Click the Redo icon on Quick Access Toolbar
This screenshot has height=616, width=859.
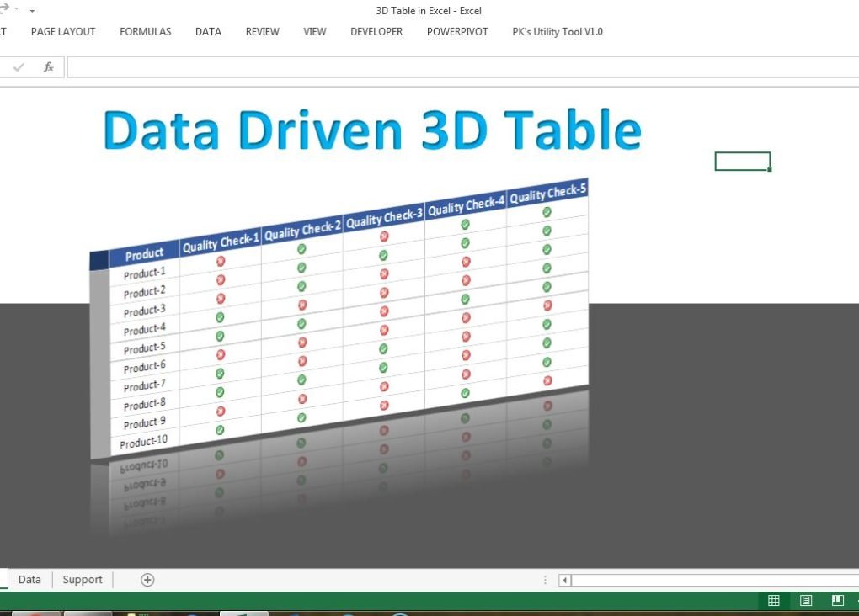point(4,7)
